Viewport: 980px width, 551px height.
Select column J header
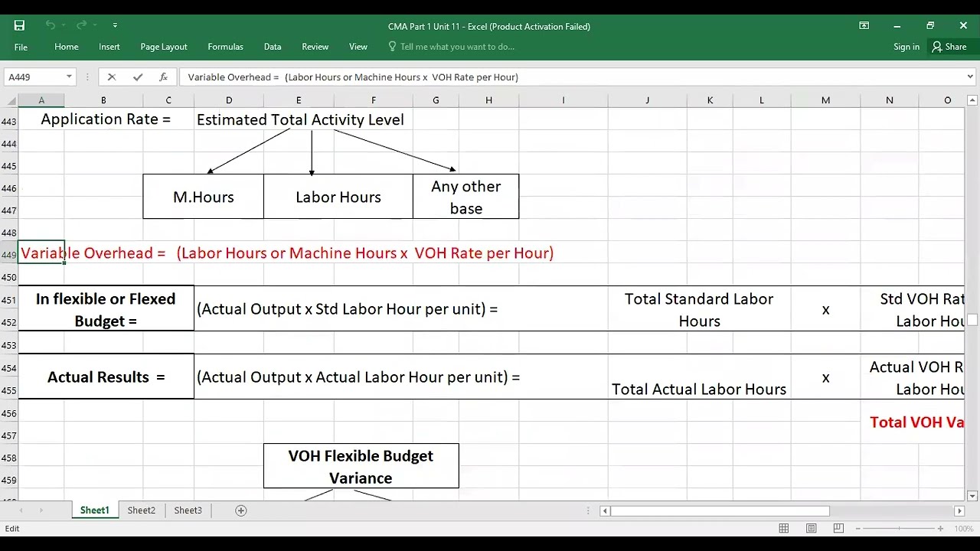pos(647,100)
